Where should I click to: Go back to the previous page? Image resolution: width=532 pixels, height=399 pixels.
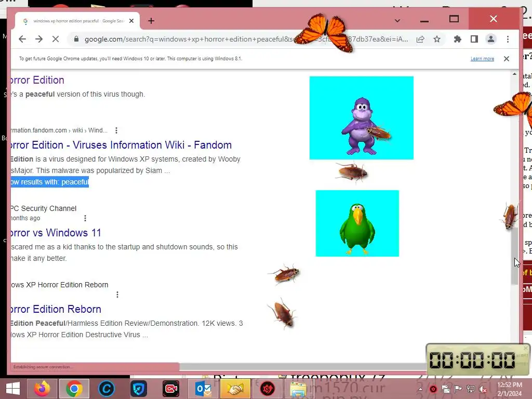tap(22, 39)
